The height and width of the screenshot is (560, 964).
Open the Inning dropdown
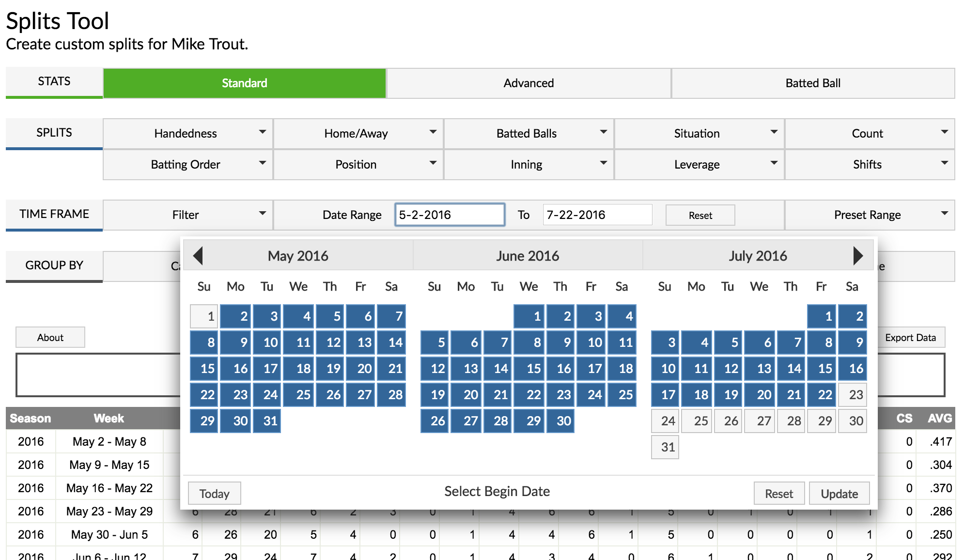pos(527,164)
